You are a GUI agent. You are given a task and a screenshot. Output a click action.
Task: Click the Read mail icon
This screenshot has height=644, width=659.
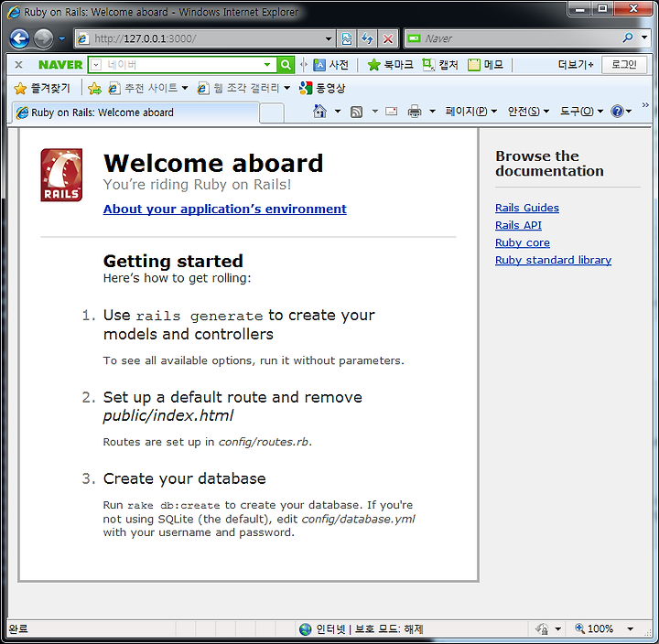[x=392, y=112]
